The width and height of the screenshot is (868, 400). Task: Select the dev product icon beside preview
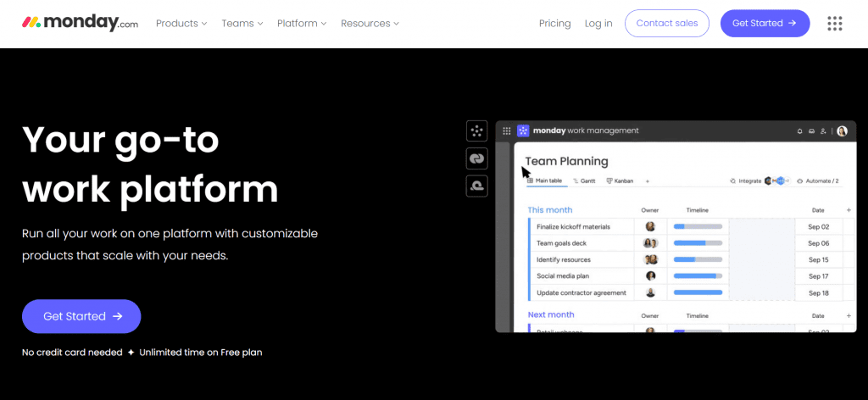(x=476, y=186)
